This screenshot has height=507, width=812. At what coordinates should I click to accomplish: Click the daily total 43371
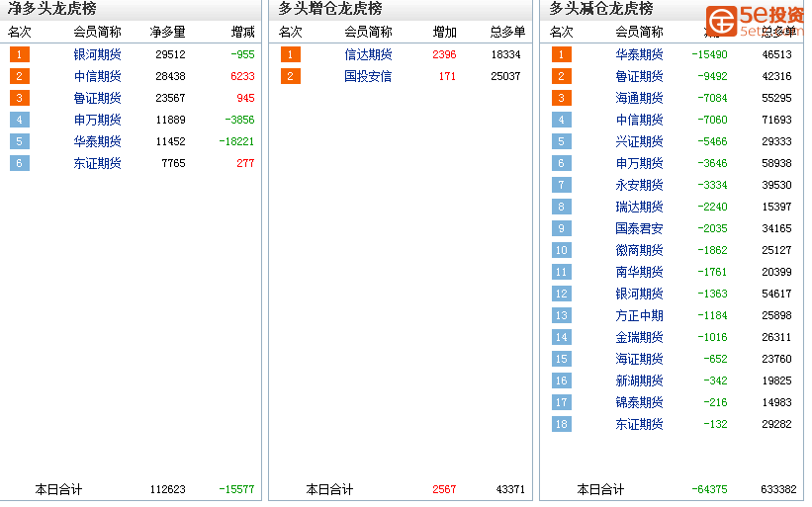(x=510, y=489)
